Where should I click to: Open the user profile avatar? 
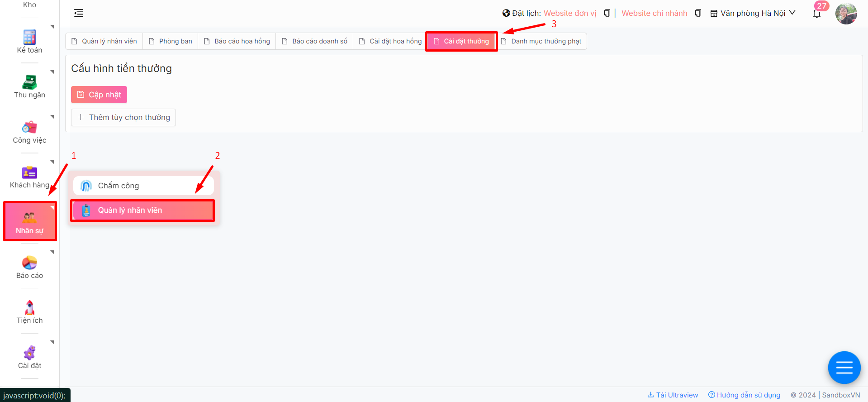[846, 14]
